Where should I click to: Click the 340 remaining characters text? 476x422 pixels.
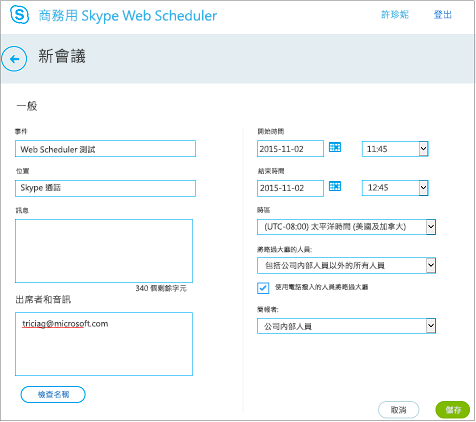(x=161, y=288)
